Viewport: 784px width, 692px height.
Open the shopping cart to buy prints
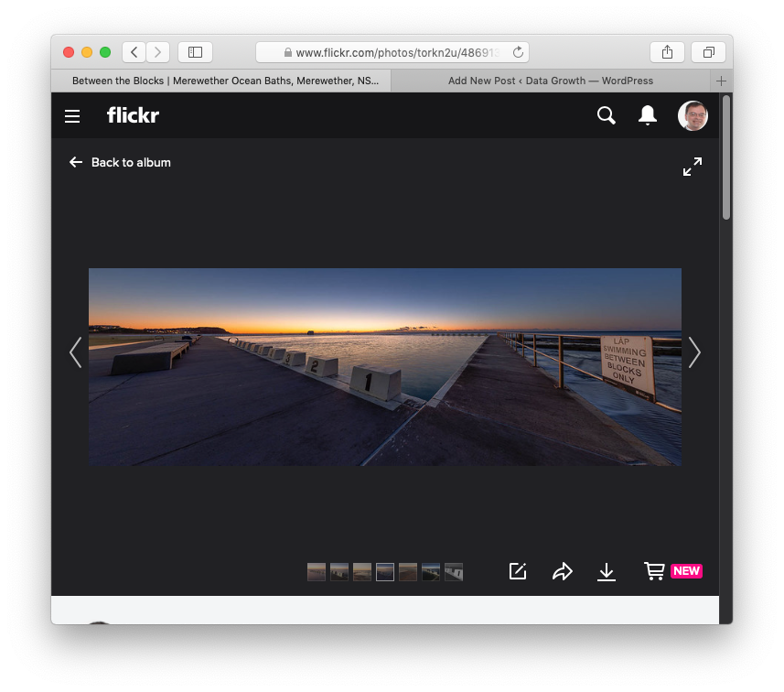[x=654, y=571]
